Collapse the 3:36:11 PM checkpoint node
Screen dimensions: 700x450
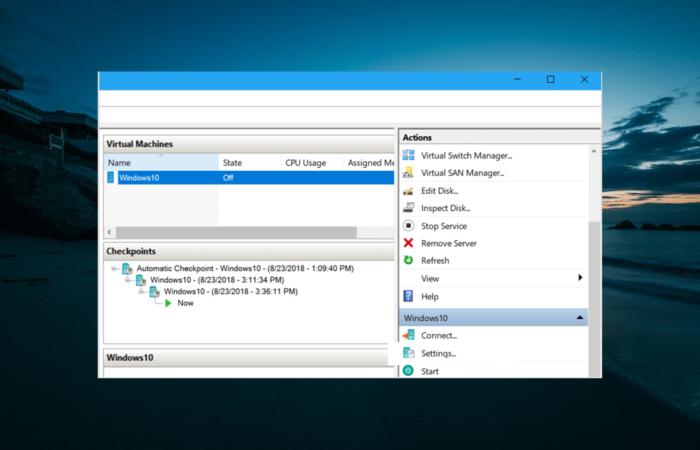(141, 292)
